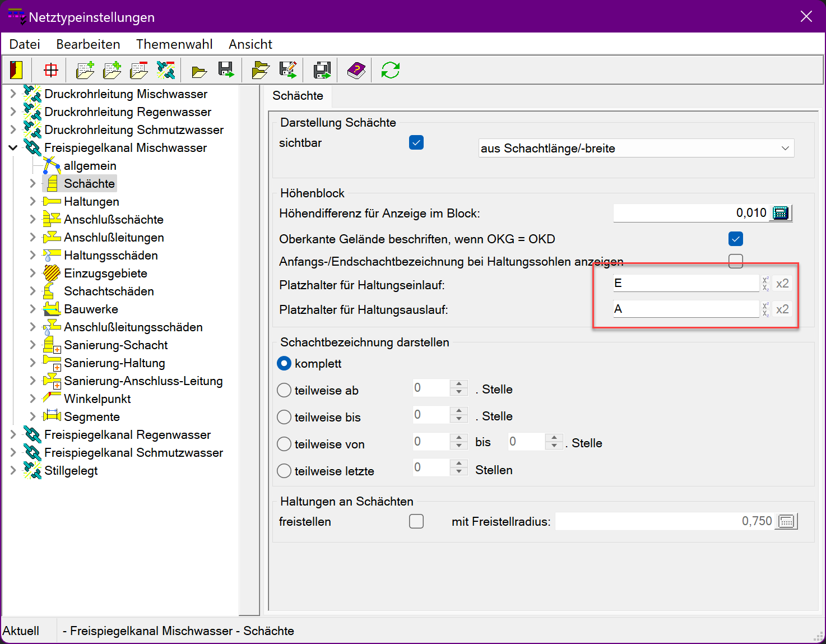This screenshot has height=644, width=826.
Task: Select Bauwerke in the tree
Action: (91, 309)
